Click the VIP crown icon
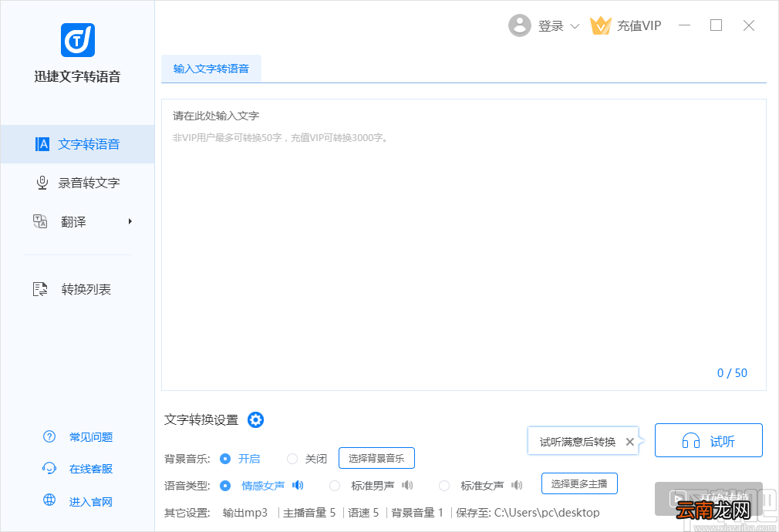This screenshot has width=779, height=532. (x=600, y=25)
